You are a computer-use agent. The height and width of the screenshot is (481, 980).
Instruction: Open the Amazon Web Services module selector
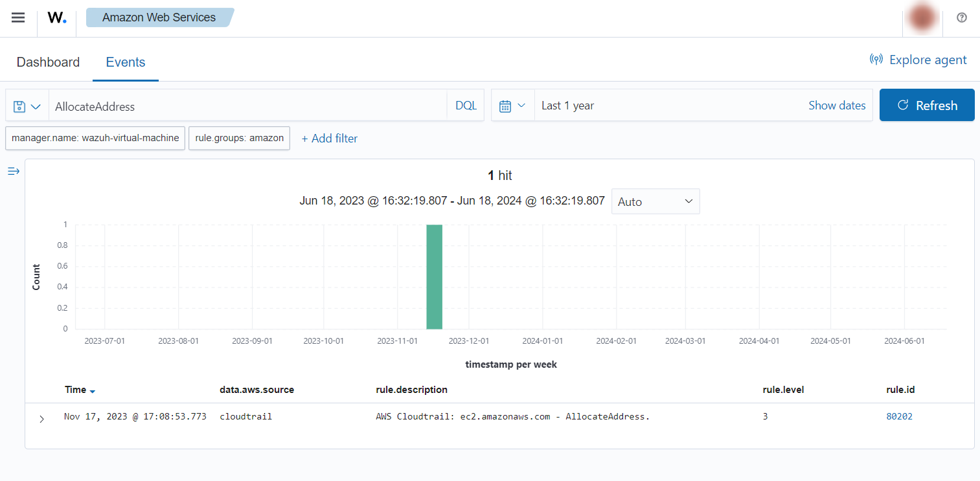coord(159,17)
